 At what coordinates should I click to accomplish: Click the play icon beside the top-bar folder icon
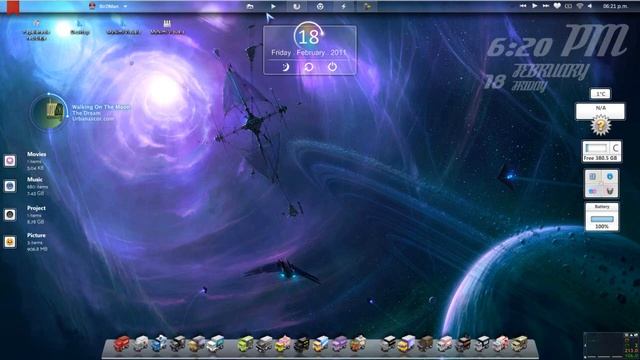pyautogui.click(x=273, y=7)
